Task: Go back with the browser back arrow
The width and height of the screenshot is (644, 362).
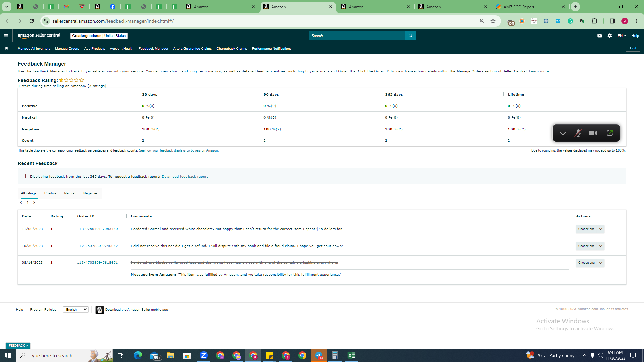Action: point(7,21)
